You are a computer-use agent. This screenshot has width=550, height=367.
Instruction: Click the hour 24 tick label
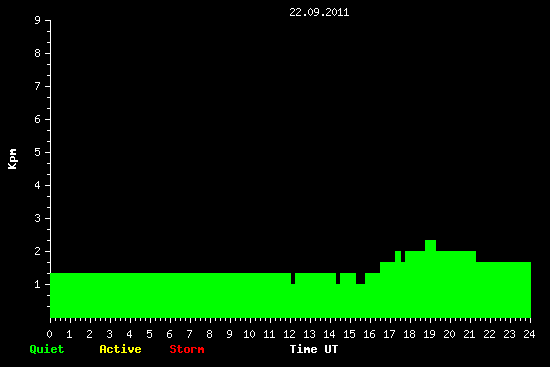[x=529, y=334]
